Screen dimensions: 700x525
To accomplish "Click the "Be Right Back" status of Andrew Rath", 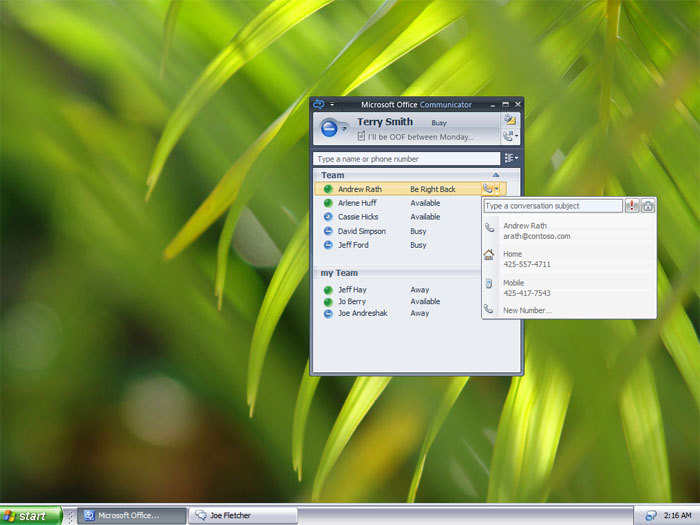I will 433,189.
